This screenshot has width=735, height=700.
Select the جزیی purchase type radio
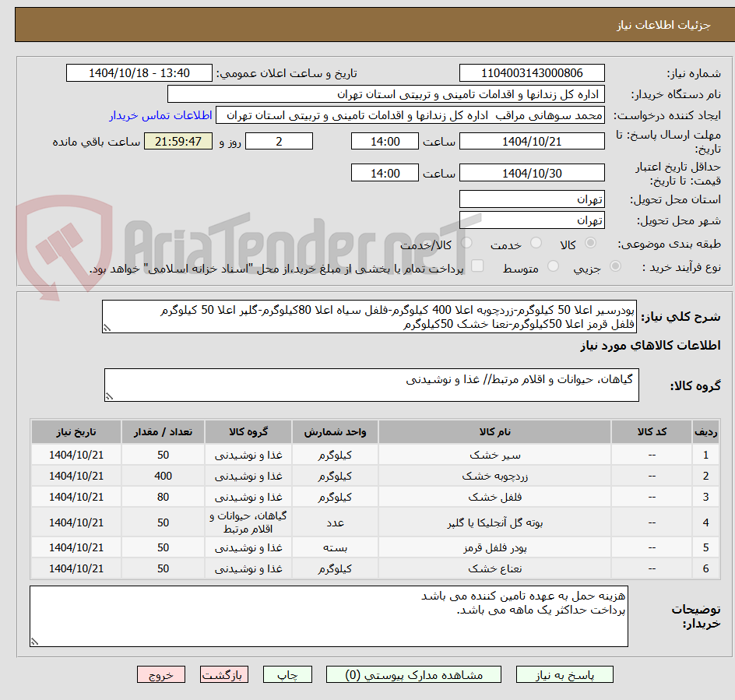coord(615,266)
